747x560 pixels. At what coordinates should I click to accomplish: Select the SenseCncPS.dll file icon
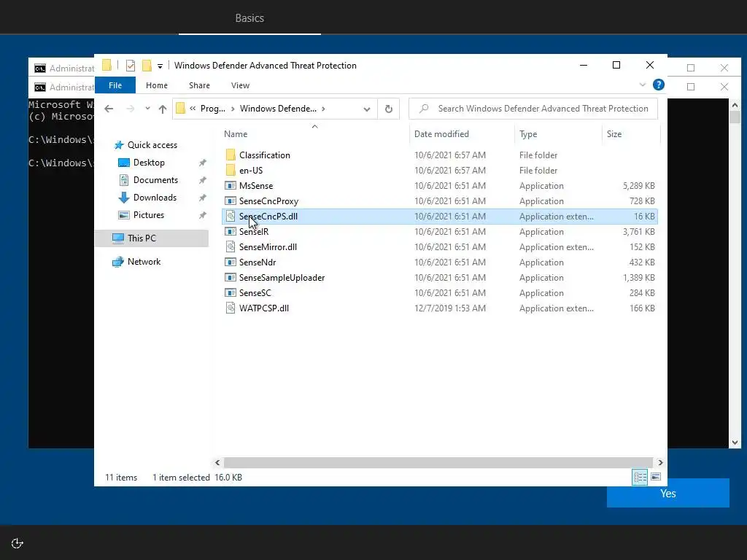231,216
